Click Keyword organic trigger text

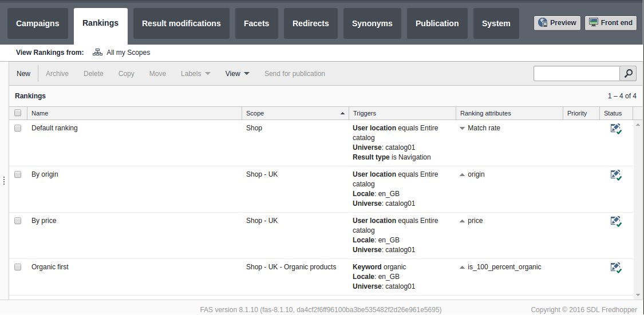point(379,267)
